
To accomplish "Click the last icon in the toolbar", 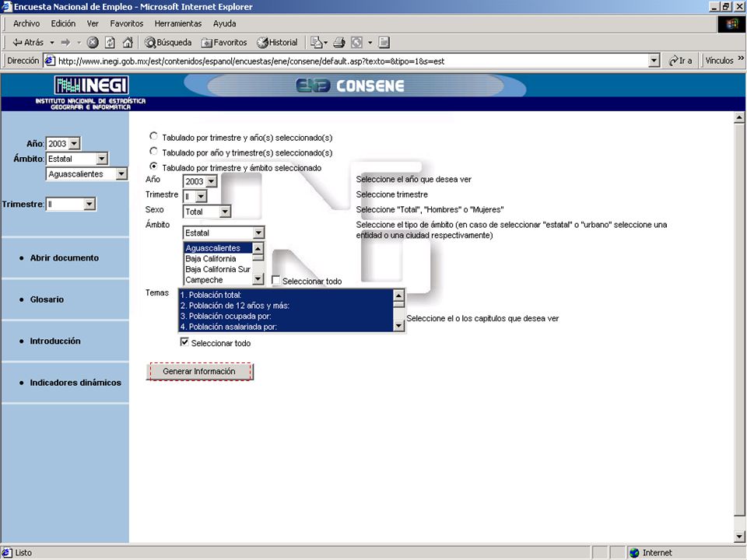I will (x=384, y=42).
